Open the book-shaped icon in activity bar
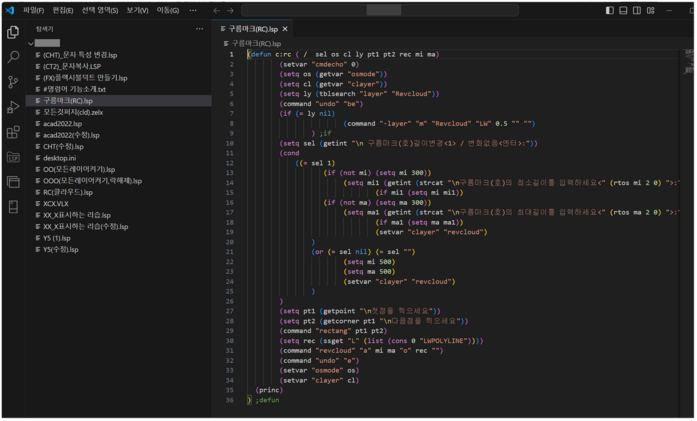The width and height of the screenshot is (697, 421). [x=13, y=207]
